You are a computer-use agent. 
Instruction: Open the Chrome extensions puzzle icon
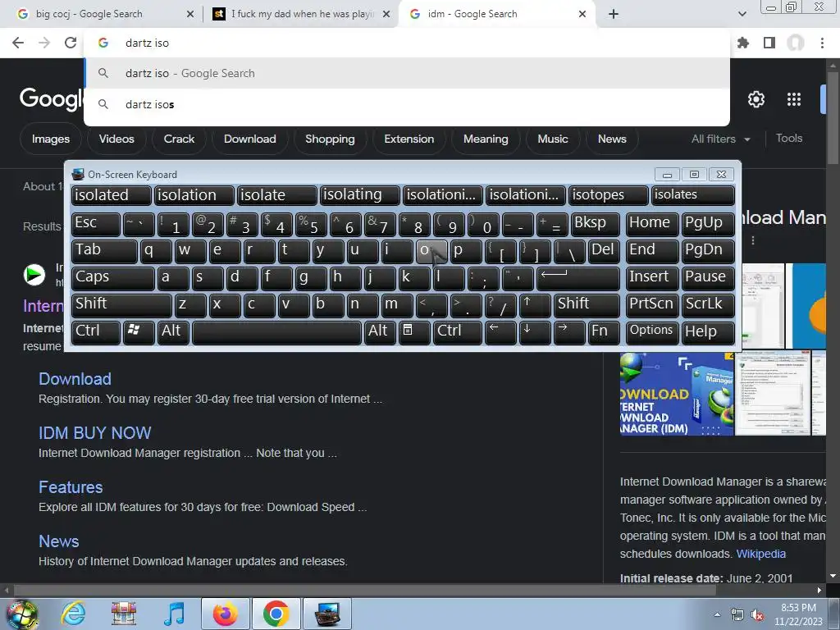click(x=743, y=43)
